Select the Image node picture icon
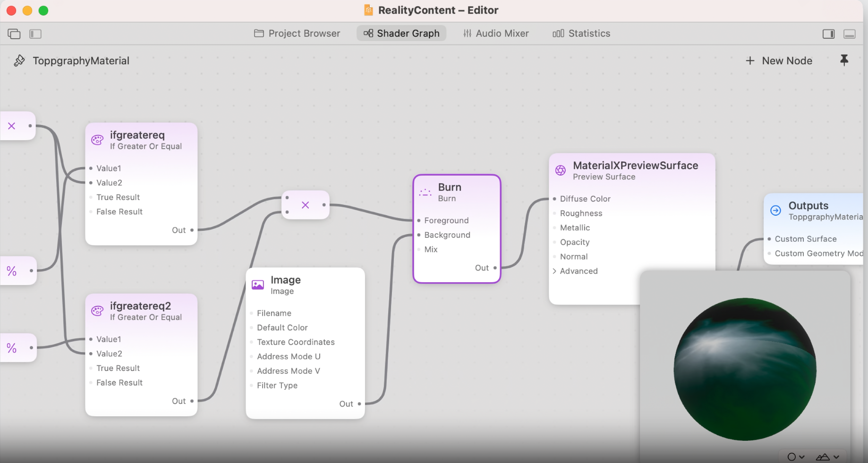 click(x=258, y=285)
